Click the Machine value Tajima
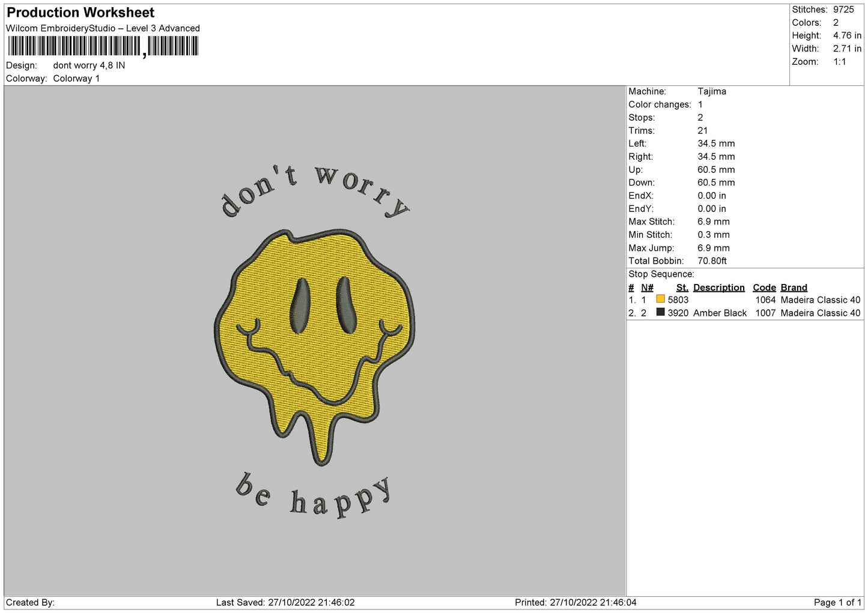 click(712, 91)
